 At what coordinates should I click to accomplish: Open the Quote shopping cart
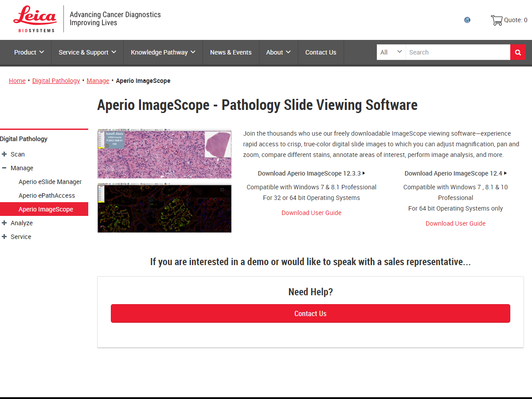pos(509,20)
